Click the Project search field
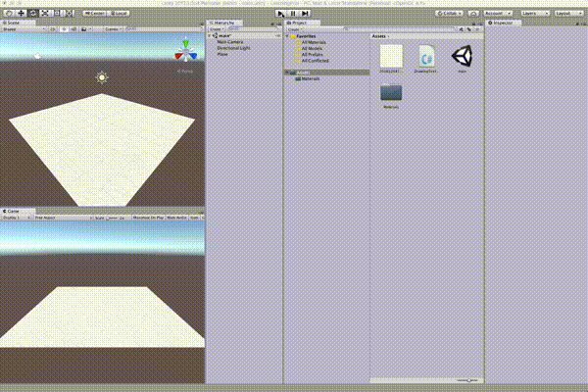The width and height of the screenshot is (588, 392). coord(399,28)
